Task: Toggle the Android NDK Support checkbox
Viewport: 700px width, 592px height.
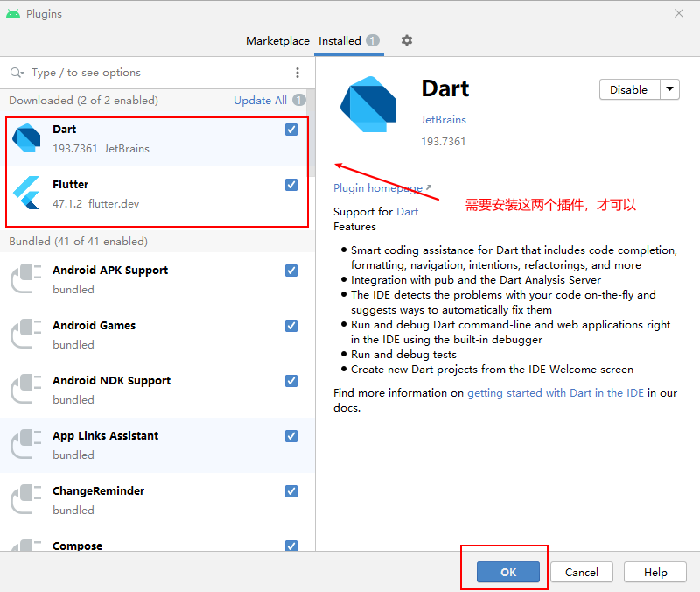Action: pyautogui.click(x=291, y=381)
